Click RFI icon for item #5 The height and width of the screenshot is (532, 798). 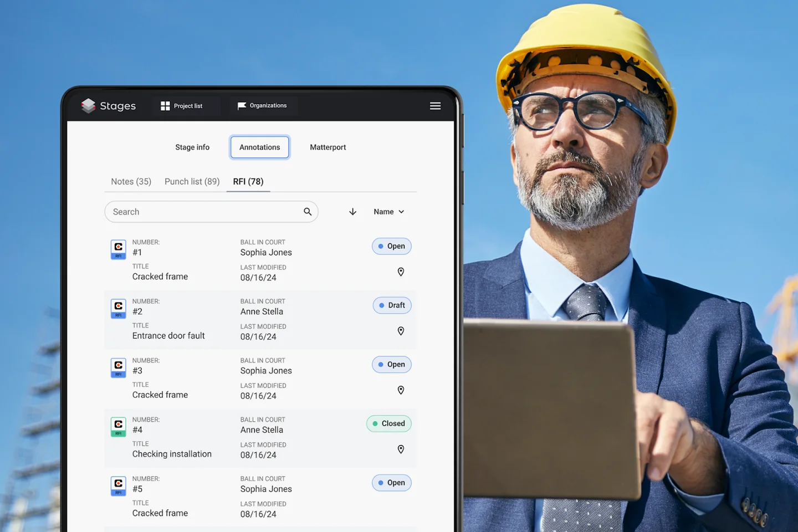coord(119,486)
